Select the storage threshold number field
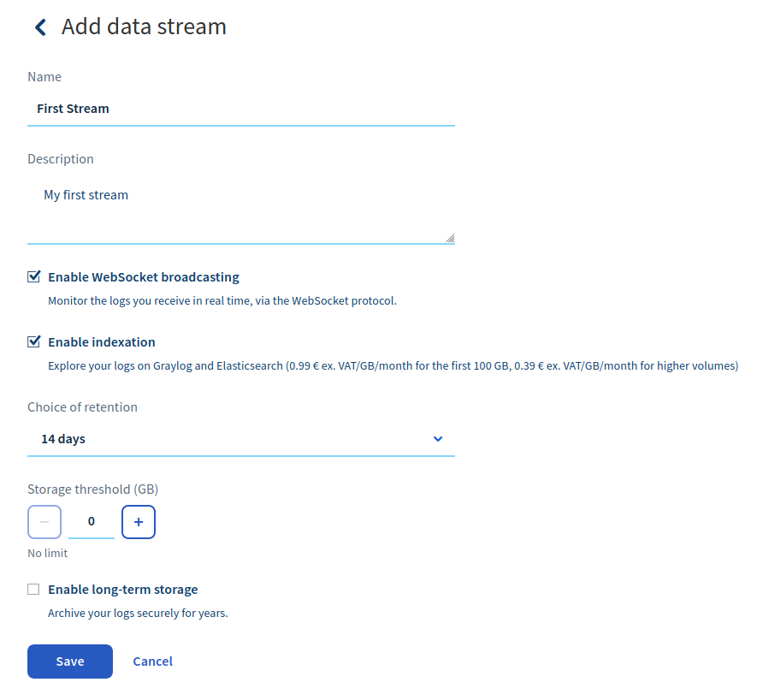 (92, 521)
